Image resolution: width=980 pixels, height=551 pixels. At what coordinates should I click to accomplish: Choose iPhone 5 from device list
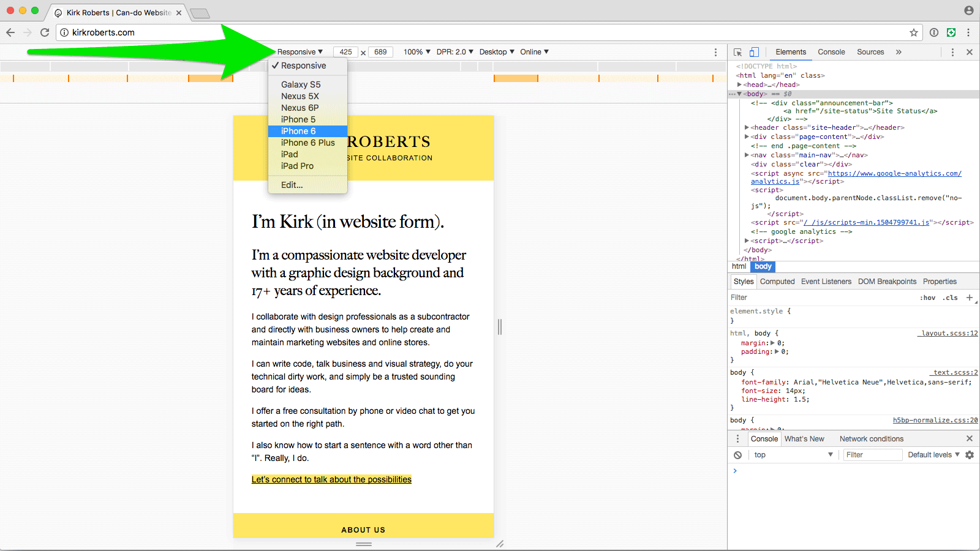tap(307, 119)
